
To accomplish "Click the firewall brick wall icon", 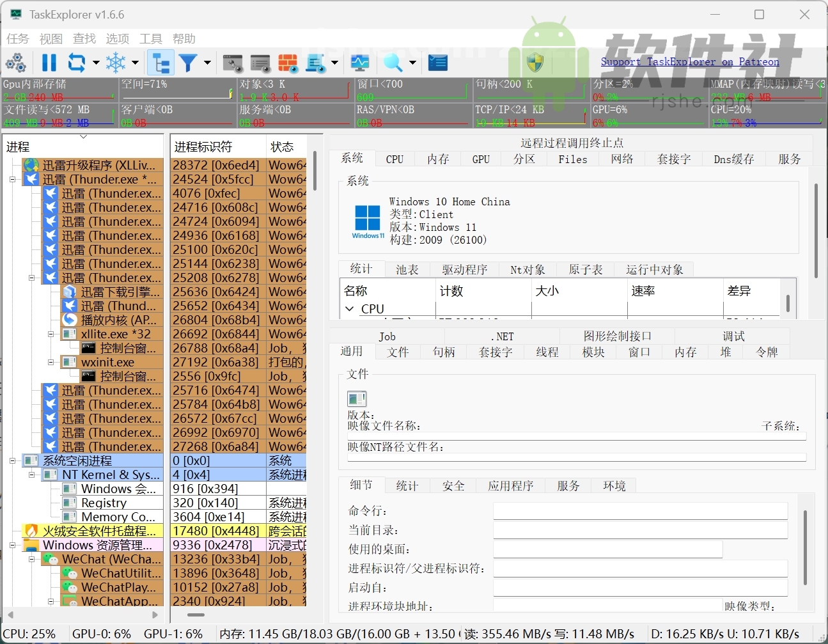I will [x=288, y=62].
